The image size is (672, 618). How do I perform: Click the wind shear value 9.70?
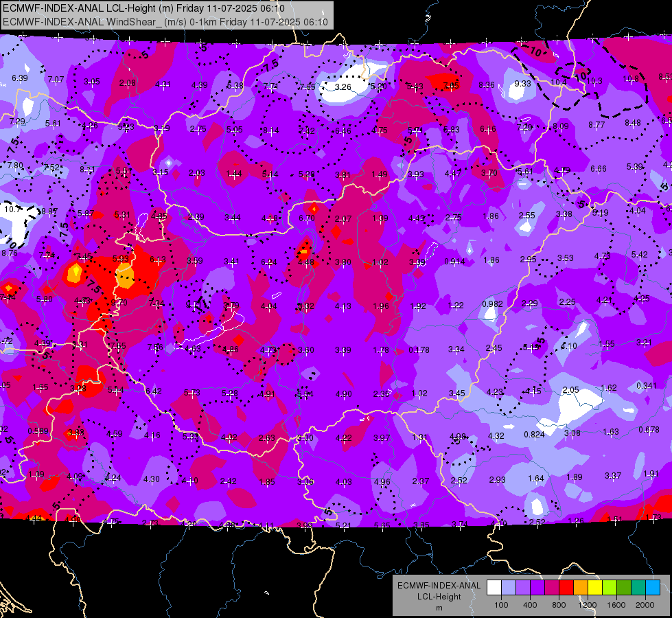(x=119, y=302)
